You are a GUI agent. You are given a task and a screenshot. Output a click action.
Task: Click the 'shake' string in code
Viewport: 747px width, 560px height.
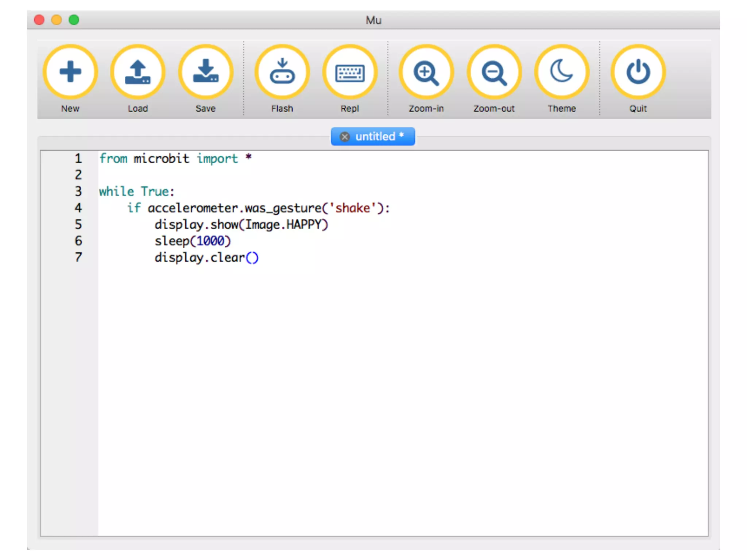[352, 208]
